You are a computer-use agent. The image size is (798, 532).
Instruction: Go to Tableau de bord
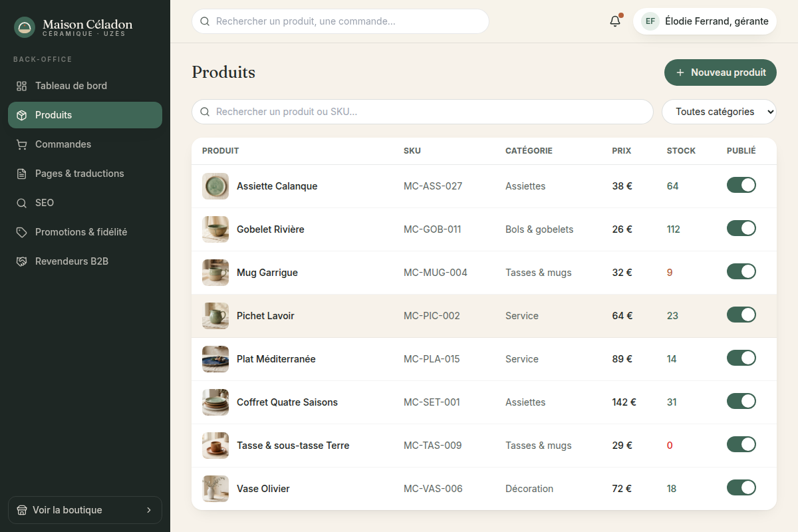click(x=85, y=86)
